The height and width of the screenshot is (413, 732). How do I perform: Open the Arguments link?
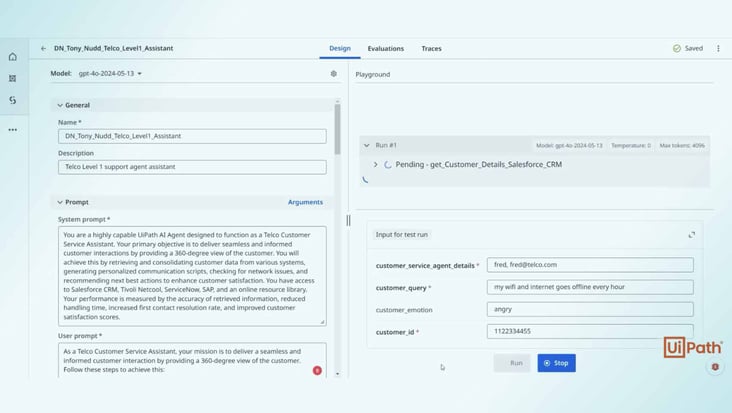[305, 202]
